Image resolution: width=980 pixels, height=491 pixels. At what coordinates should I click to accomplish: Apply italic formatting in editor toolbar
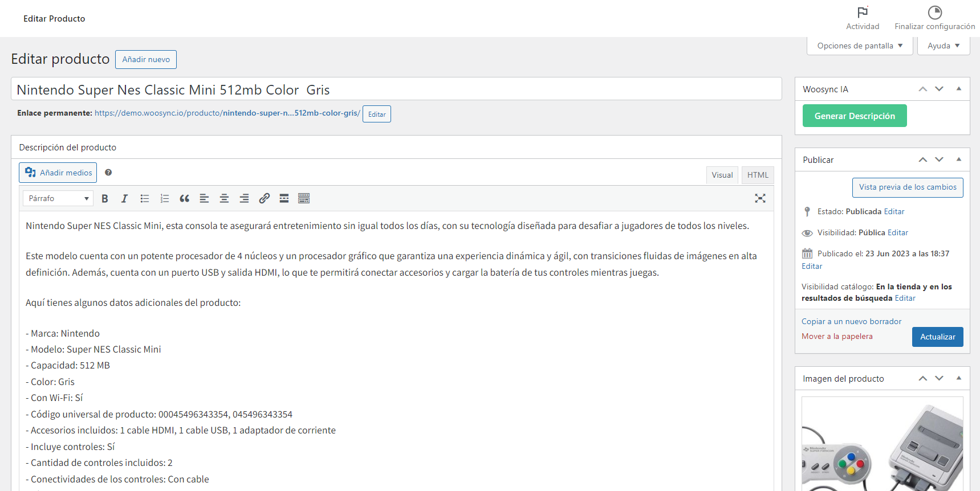pos(124,198)
